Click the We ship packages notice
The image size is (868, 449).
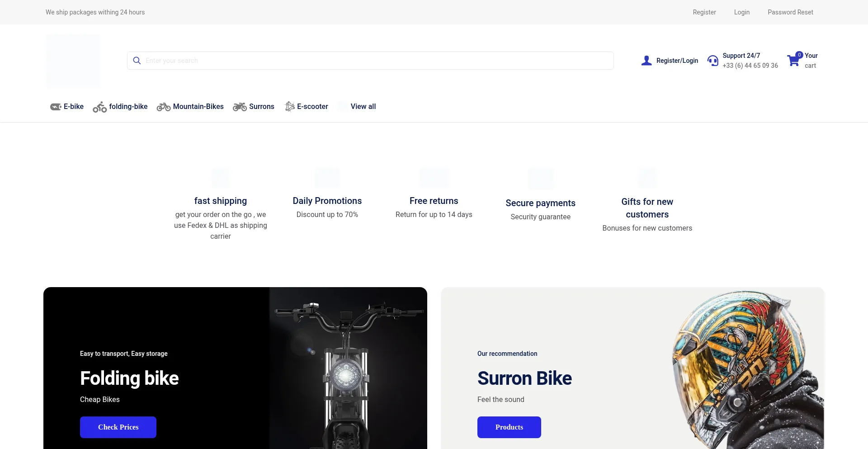95,12
